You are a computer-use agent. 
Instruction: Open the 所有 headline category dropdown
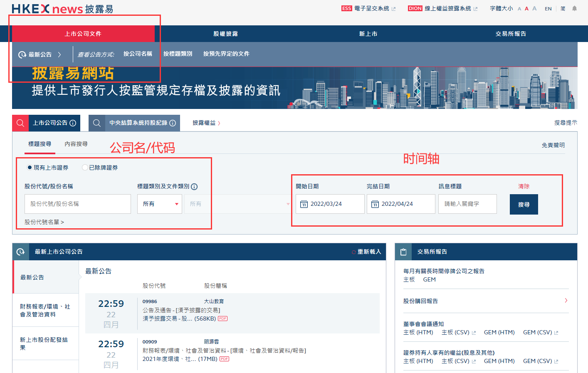tap(160, 204)
